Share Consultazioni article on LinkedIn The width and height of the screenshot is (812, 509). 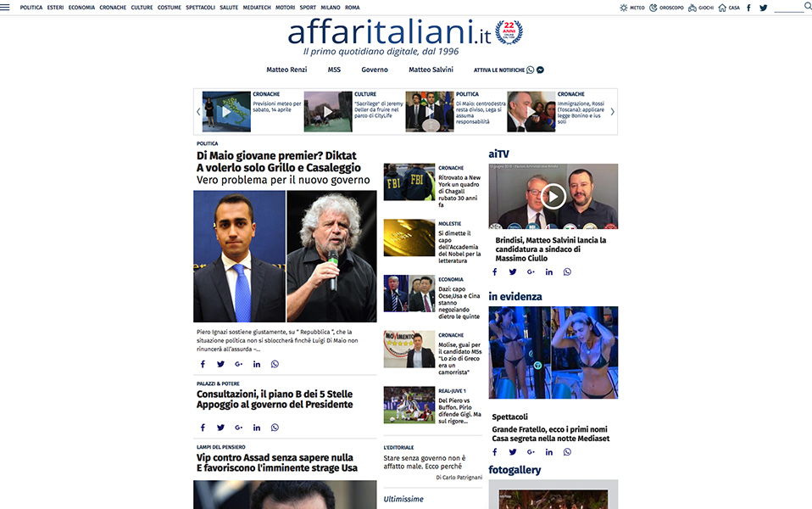[x=256, y=428]
